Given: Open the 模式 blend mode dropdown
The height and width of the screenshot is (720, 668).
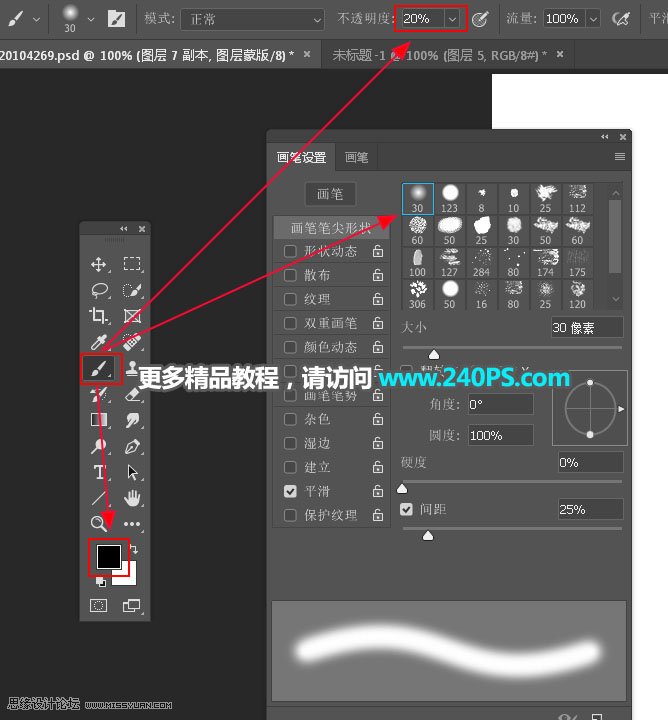Looking at the screenshot, I should 252,19.
